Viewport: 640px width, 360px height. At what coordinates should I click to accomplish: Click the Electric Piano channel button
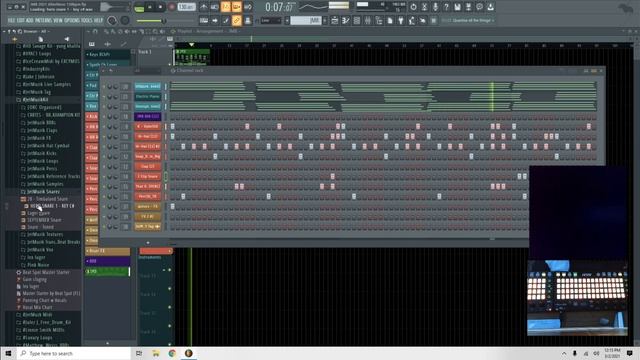click(x=148, y=97)
